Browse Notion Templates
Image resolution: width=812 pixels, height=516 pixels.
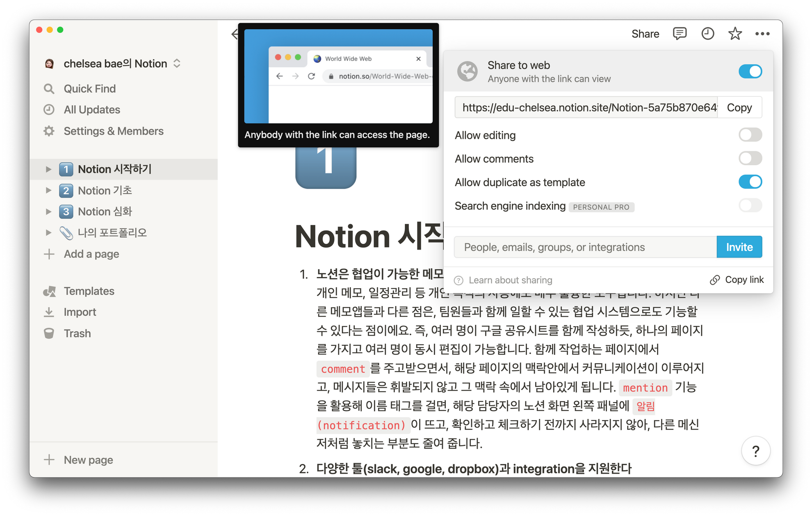pyautogui.click(x=89, y=291)
